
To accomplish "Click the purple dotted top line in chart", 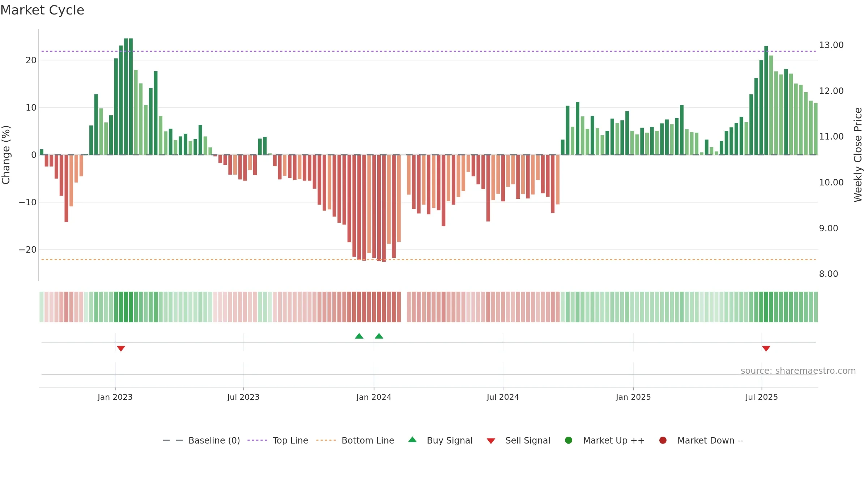I will pos(429,51).
